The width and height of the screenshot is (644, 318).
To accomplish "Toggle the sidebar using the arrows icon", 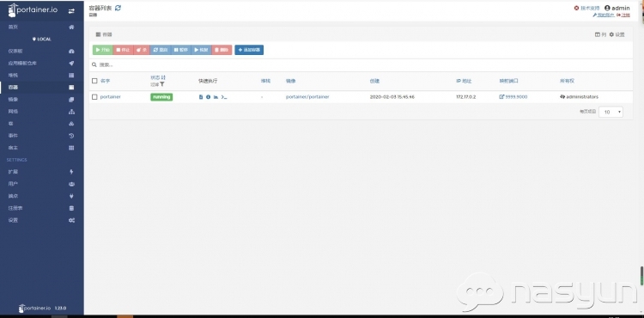I will (71, 11).
